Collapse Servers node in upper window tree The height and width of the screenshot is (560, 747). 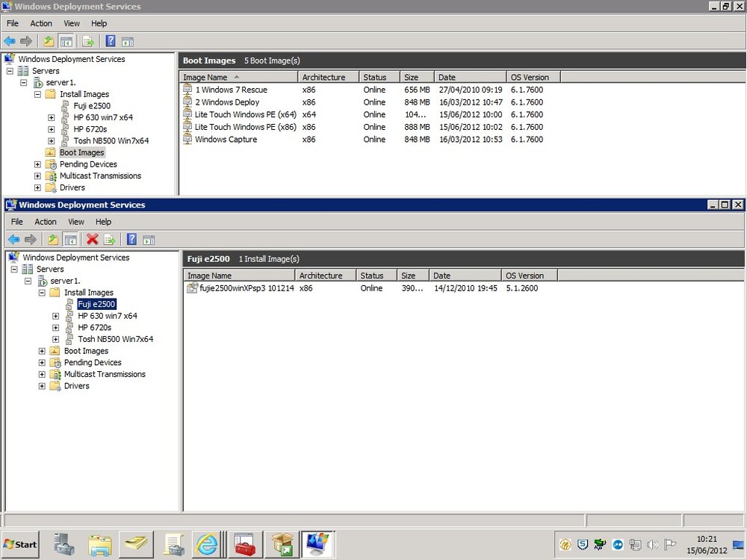click(x=10, y=71)
